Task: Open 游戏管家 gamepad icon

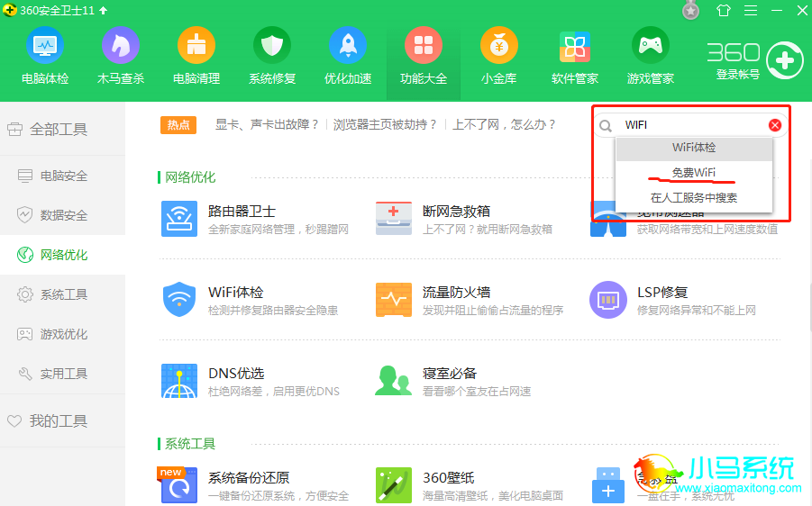Action: pyautogui.click(x=651, y=46)
